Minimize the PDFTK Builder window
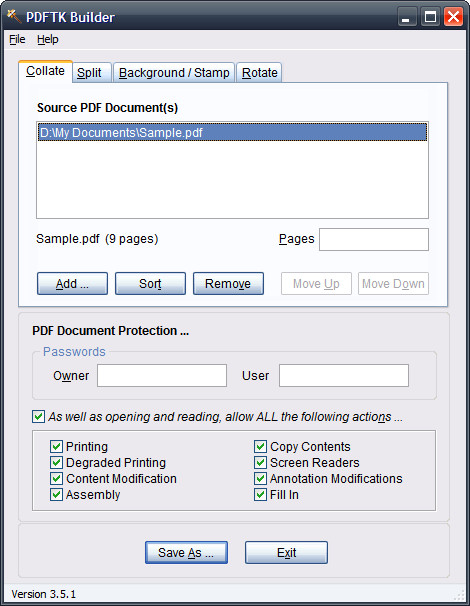Viewport: 470px width, 606px height. tap(406, 17)
